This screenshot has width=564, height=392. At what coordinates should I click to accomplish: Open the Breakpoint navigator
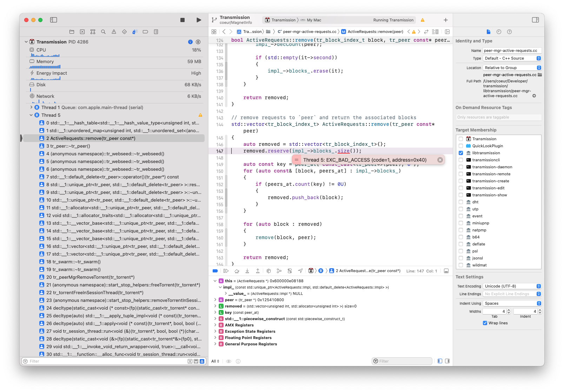point(145,32)
